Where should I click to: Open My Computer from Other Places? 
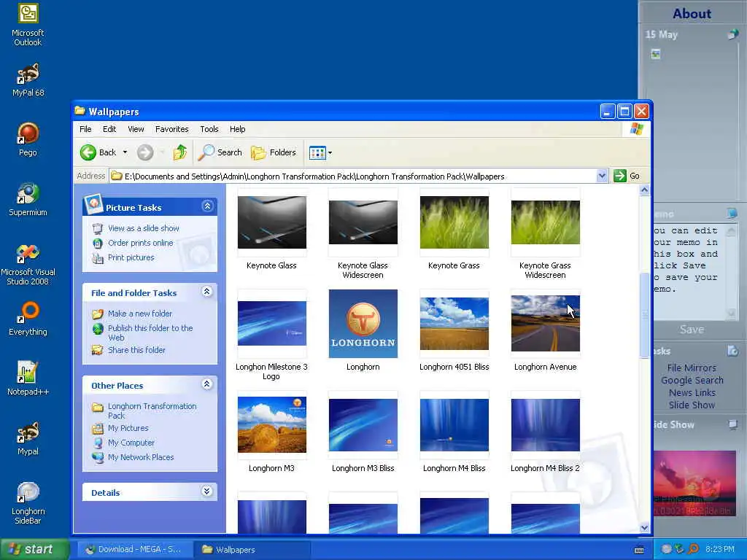tap(131, 443)
